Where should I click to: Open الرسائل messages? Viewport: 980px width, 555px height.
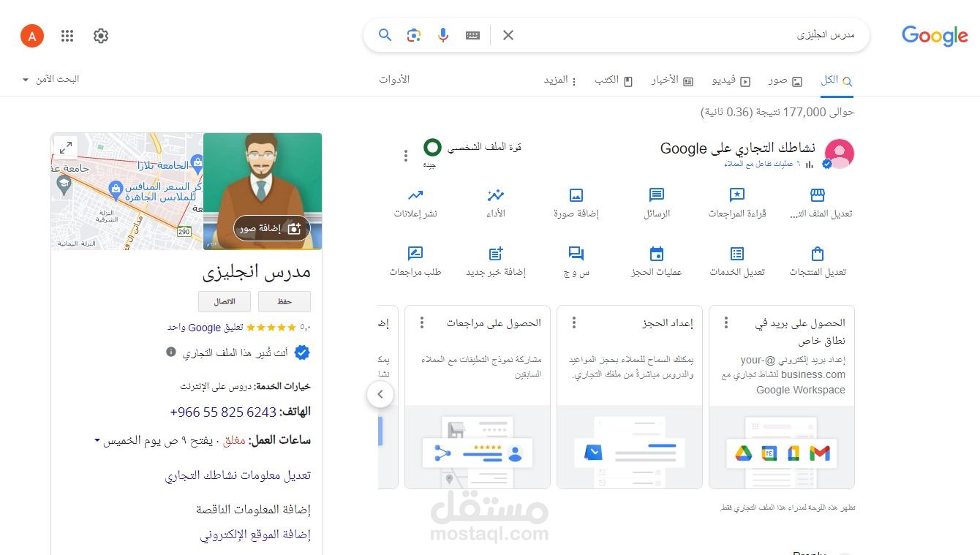[x=657, y=203]
